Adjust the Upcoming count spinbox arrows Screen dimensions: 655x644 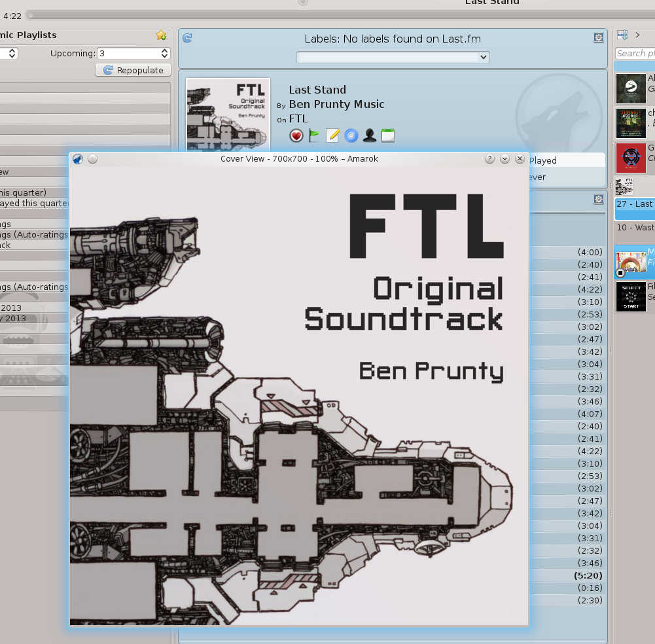pos(165,54)
